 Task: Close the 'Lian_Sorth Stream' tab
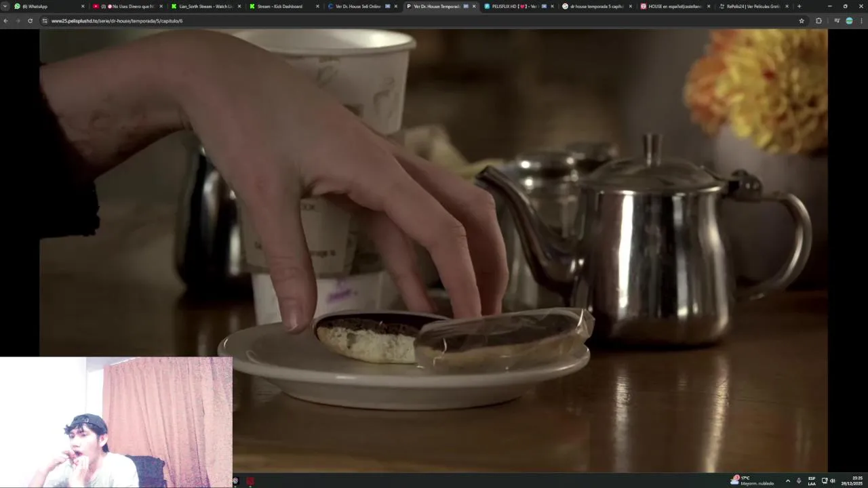[x=239, y=6]
